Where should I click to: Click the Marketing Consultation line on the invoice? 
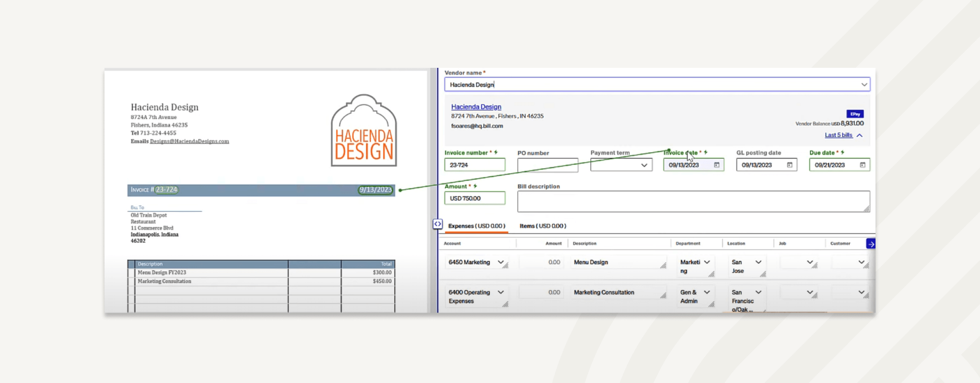coord(165,281)
